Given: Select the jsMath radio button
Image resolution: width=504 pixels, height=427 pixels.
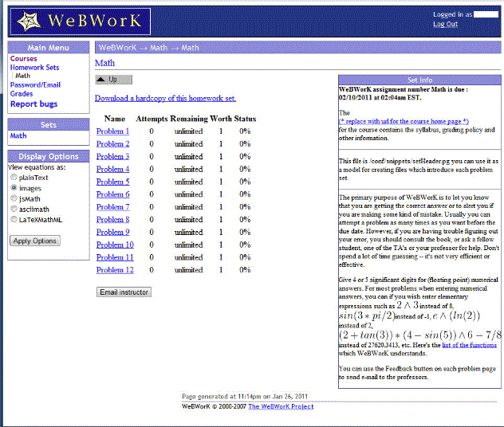Looking at the screenshot, I should pos(14,198).
